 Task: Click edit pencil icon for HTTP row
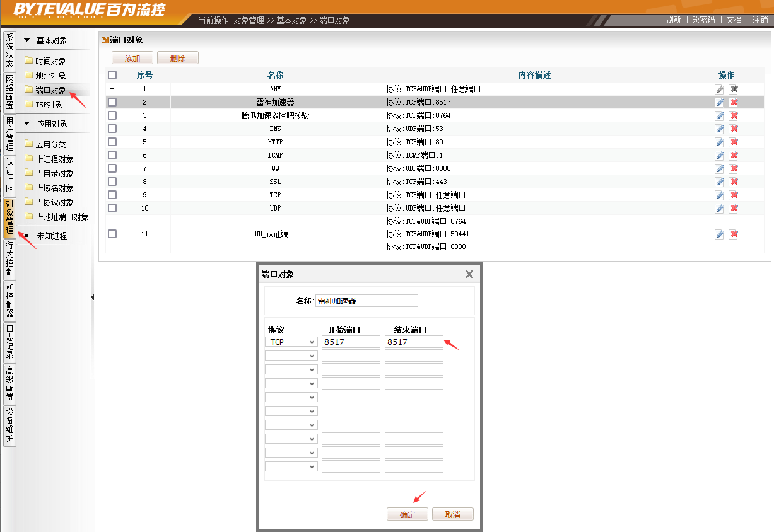coord(719,142)
